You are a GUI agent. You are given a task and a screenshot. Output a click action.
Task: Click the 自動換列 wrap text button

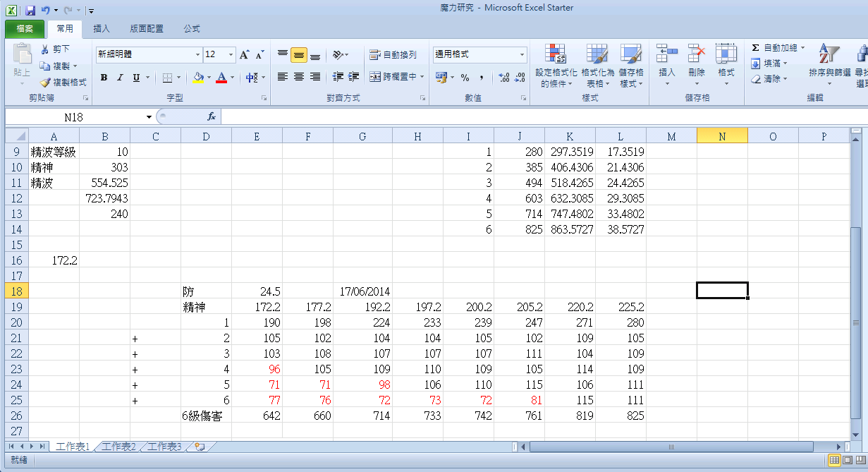click(393, 54)
